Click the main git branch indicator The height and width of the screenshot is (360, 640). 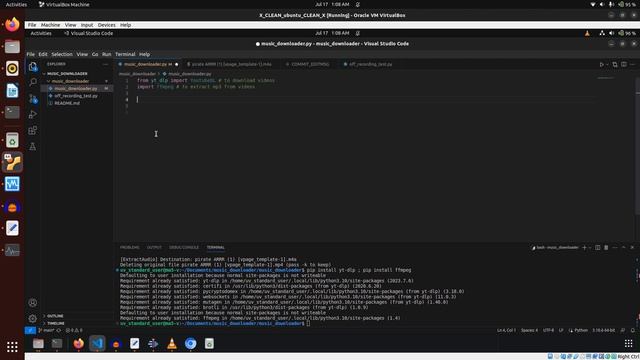(x=47, y=330)
